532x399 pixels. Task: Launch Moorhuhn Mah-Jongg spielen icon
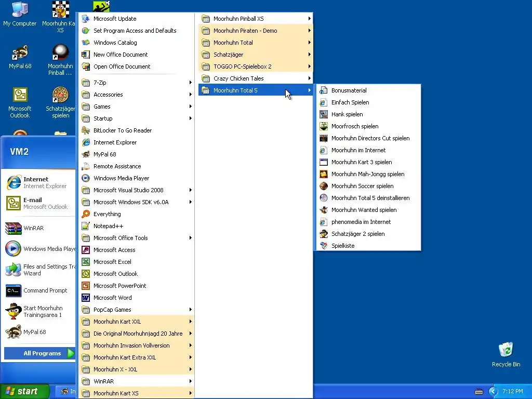point(323,174)
